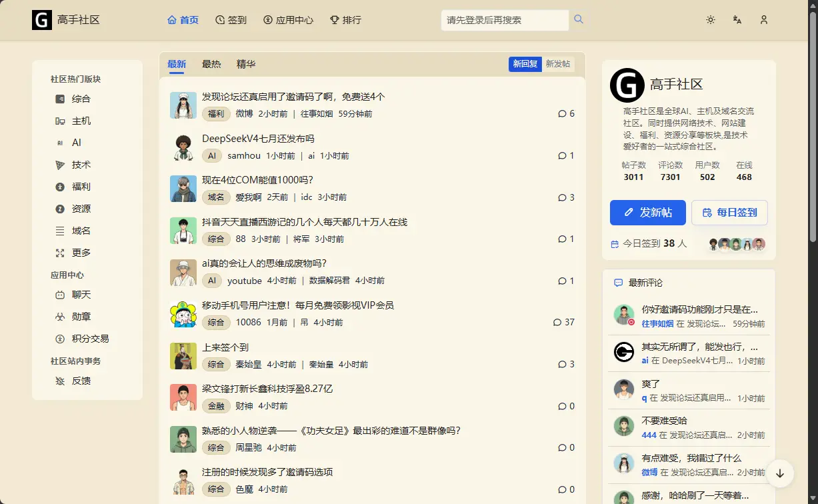Click username 周星驰 under 功夫女足 post
This screenshot has width=818, height=504.
pos(249,448)
